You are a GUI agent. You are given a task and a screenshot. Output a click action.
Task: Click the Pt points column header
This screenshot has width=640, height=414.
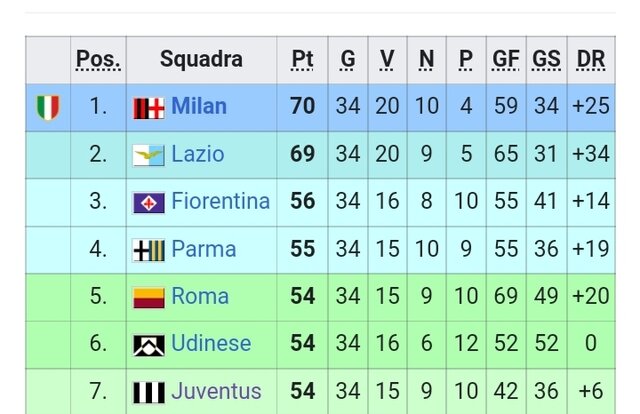point(302,60)
